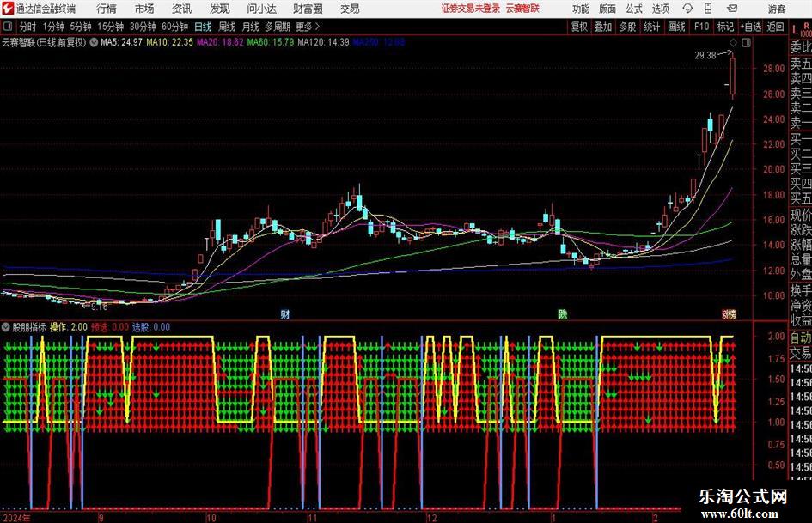Open the 财富圈 menu

click(308, 9)
